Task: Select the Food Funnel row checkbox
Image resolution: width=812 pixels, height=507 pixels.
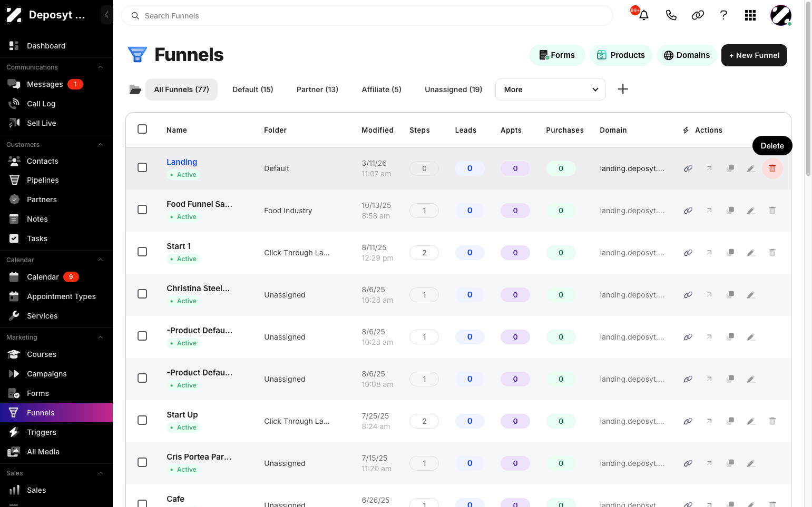Action: (142, 210)
